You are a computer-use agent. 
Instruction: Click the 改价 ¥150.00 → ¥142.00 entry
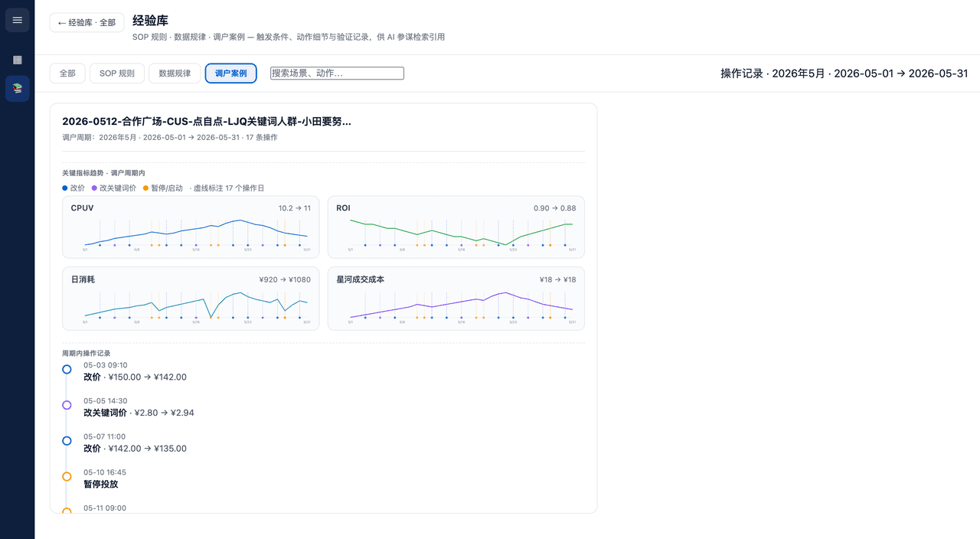(135, 377)
